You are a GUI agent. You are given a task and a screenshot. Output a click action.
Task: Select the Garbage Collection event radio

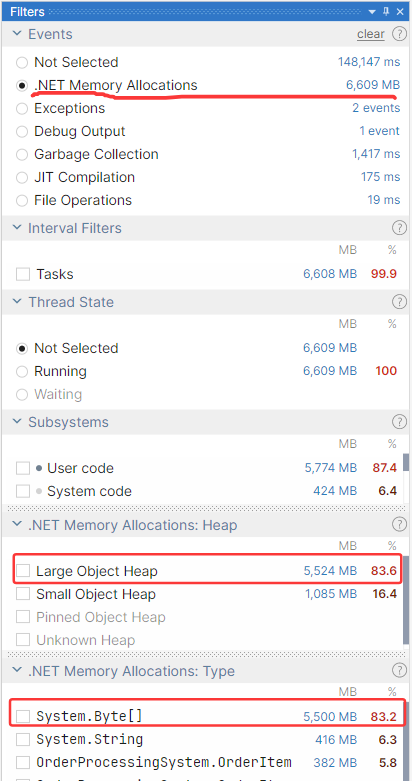(x=21, y=154)
